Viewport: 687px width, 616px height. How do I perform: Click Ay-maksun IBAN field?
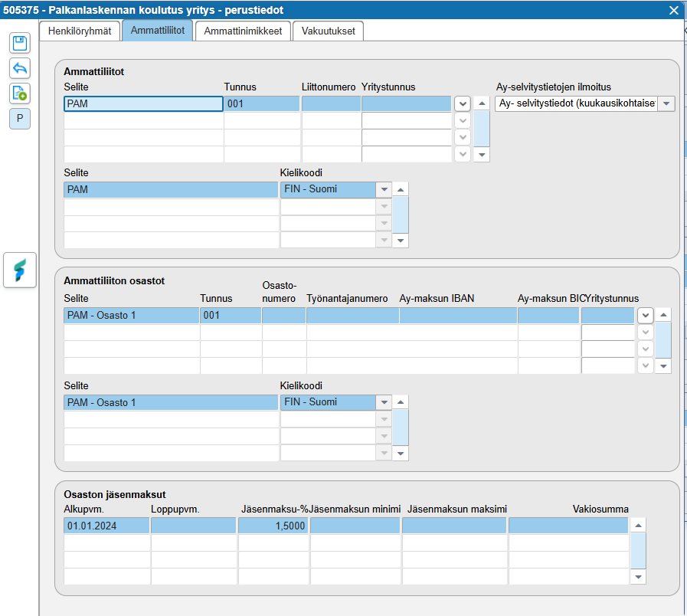pyautogui.click(x=458, y=315)
